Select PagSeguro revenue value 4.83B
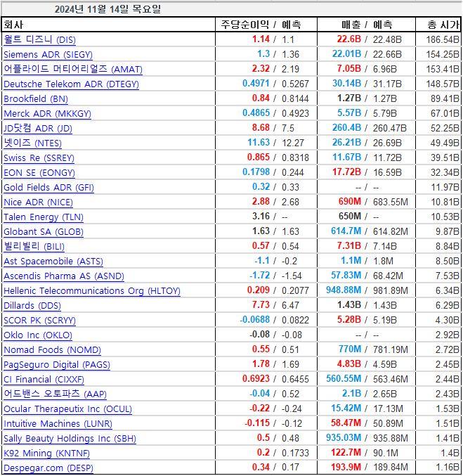The height and width of the screenshot is (476, 463). click(x=349, y=364)
